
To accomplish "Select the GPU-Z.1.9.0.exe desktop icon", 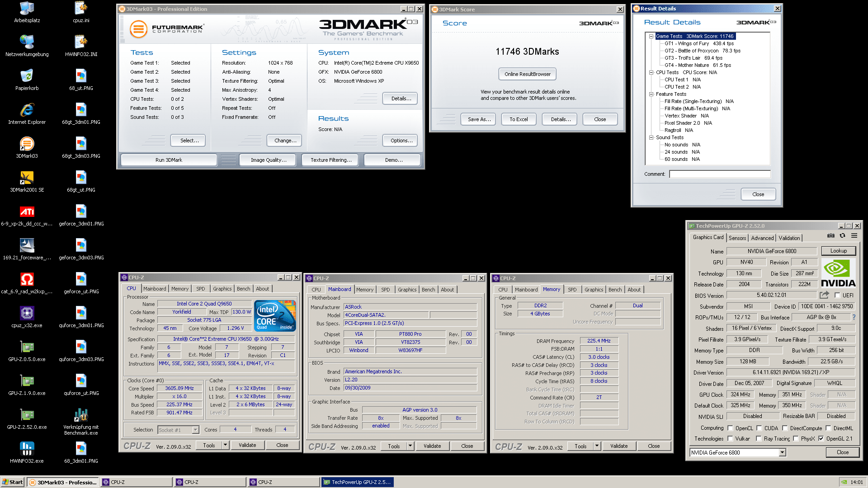I will point(27,385).
